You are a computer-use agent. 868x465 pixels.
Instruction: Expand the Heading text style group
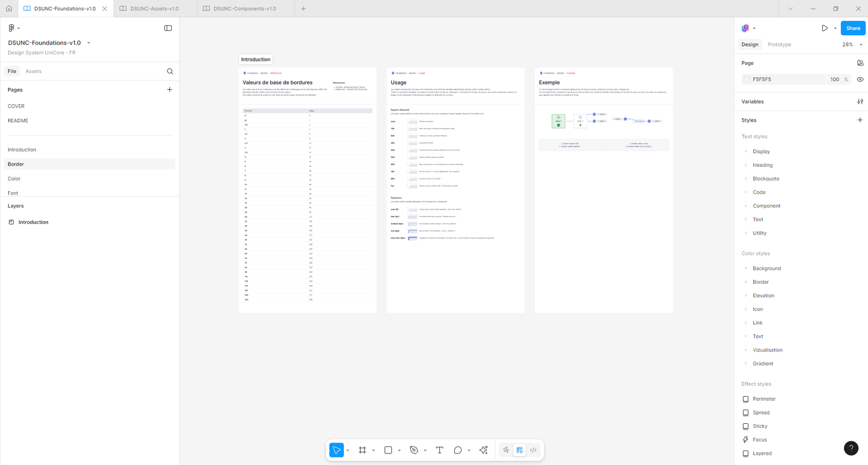click(746, 165)
